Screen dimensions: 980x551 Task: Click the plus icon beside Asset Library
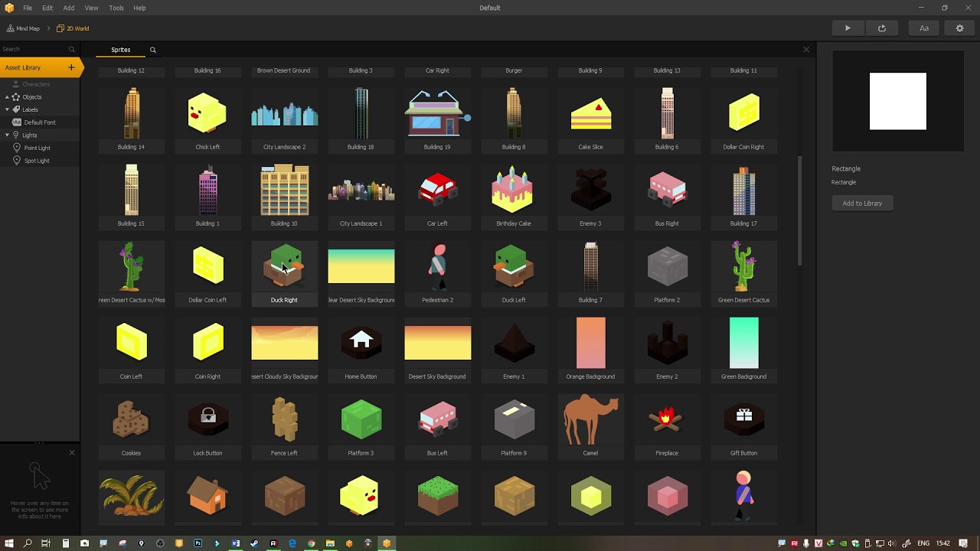(71, 67)
